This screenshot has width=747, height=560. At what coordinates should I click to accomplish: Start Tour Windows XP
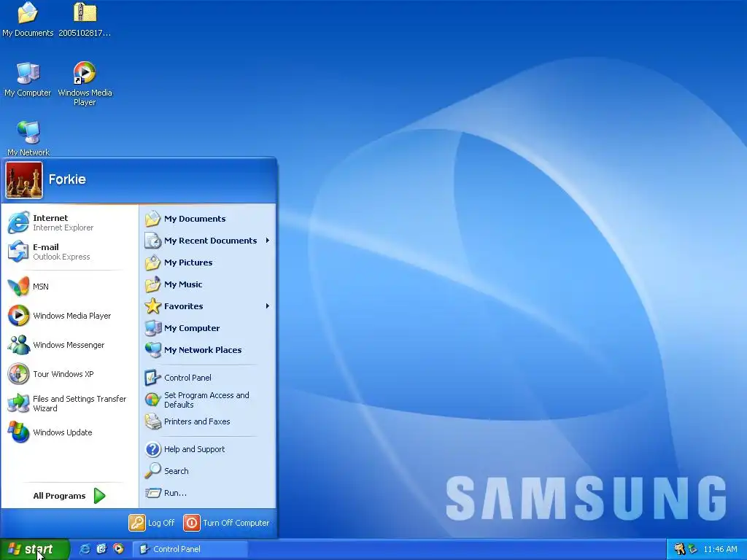click(x=69, y=374)
